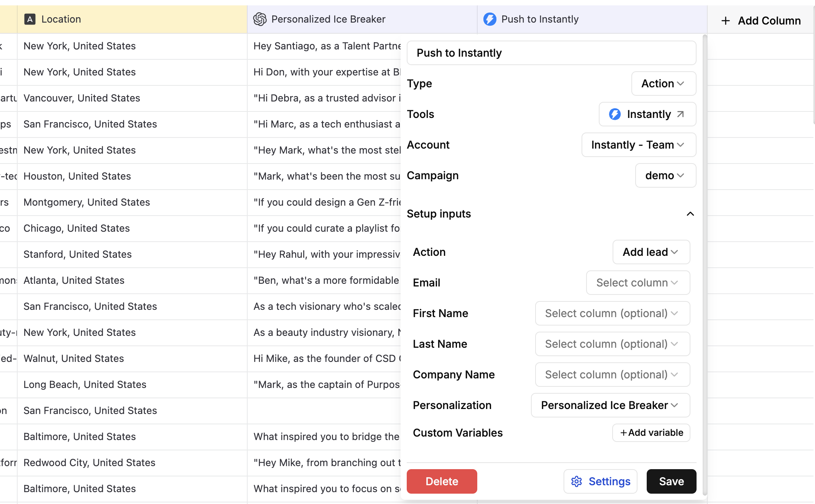Click the plus icon beside Add Column
The width and height of the screenshot is (815, 504).
tap(725, 21)
